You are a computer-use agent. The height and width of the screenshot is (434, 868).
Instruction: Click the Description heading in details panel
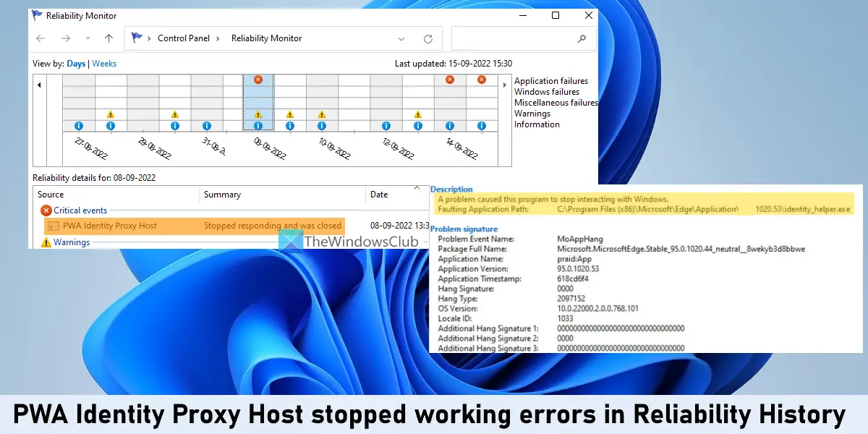pyautogui.click(x=452, y=190)
